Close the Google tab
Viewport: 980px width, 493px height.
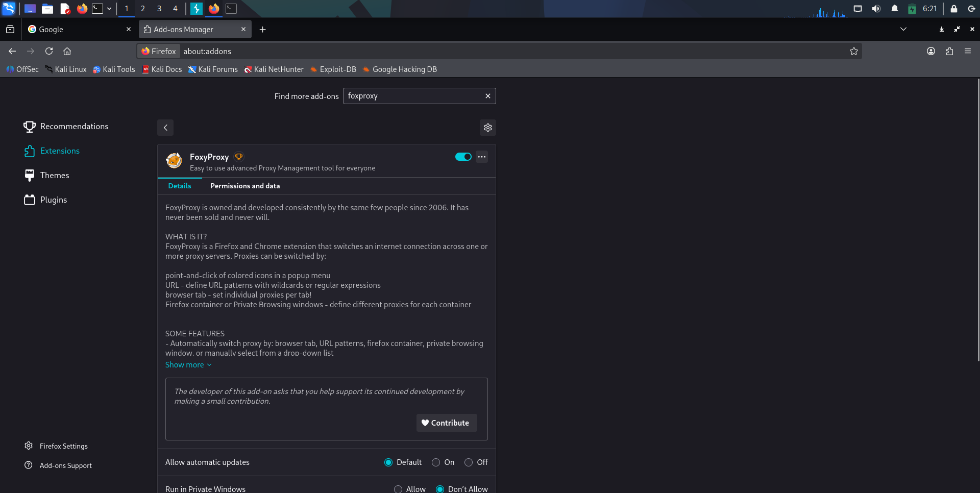(x=129, y=30)
